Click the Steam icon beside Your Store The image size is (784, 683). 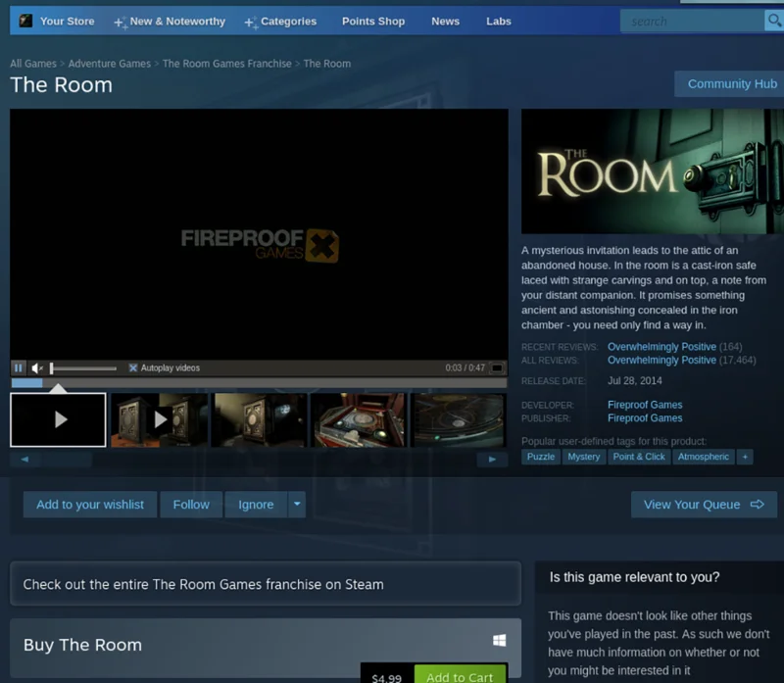click(25, 21)
